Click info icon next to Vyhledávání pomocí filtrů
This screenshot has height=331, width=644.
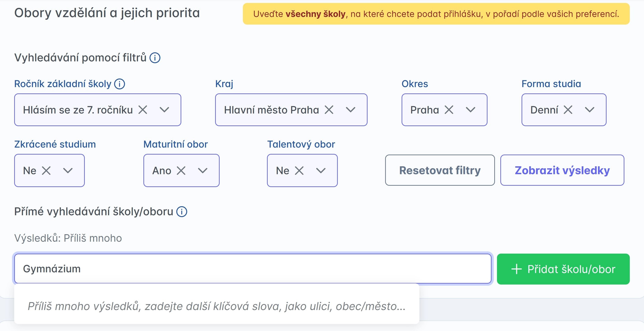point(155,58)
